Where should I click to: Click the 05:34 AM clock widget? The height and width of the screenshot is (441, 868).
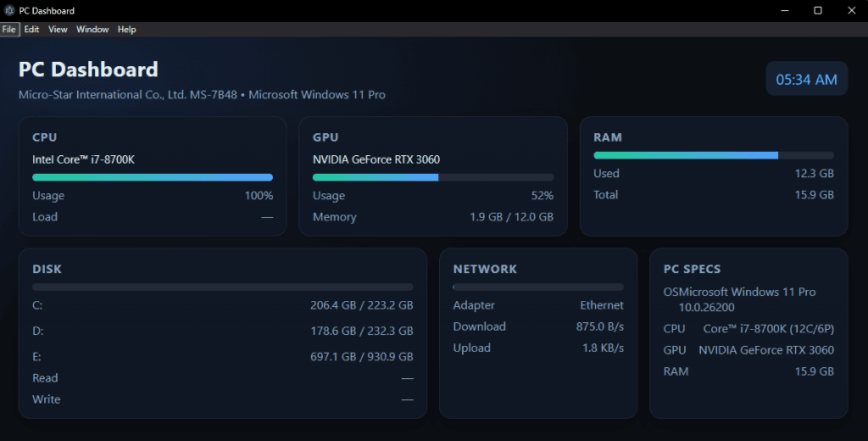pos(806,80)
